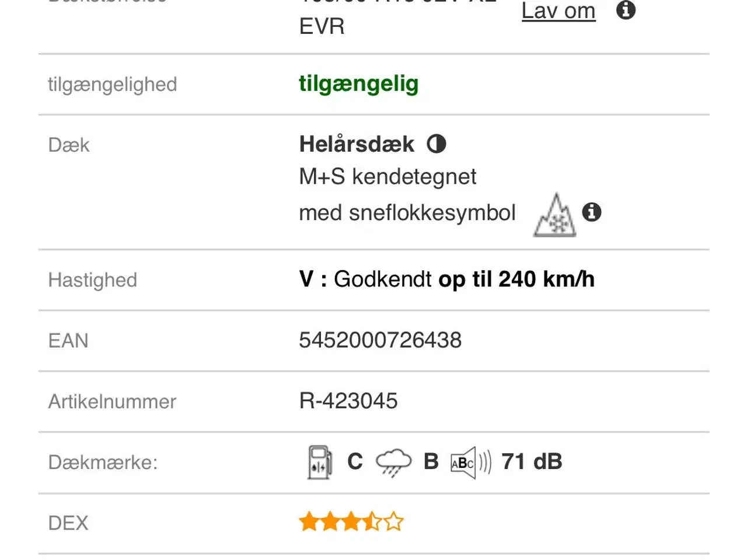Select the wet grip grade B
Image resolution: width=747 pixels, height=560 pixels.
(x=430, y=461)
